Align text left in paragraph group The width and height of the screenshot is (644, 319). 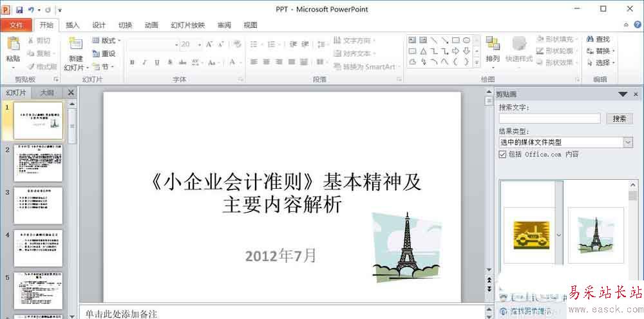(254, 62)
